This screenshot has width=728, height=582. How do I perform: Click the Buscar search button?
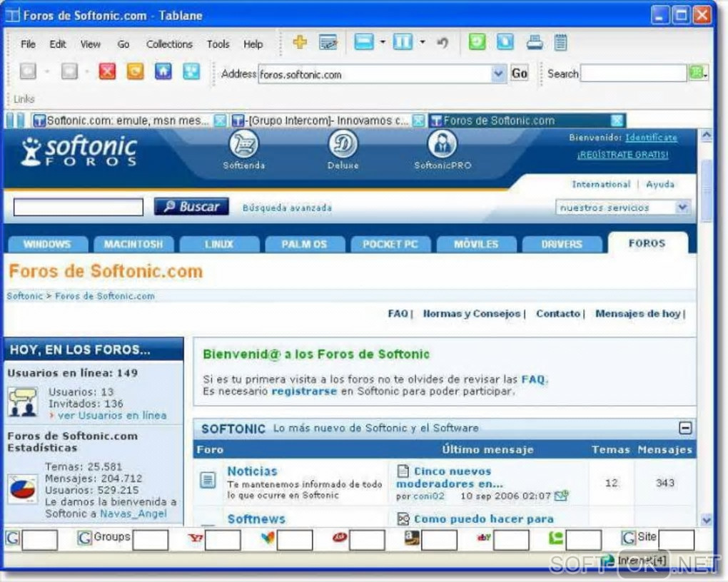click(191, 207)
